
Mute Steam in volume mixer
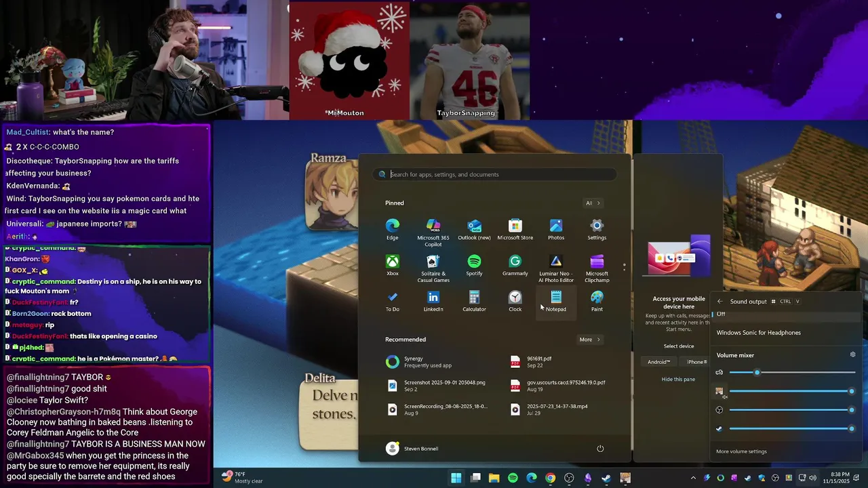[719, 429]
